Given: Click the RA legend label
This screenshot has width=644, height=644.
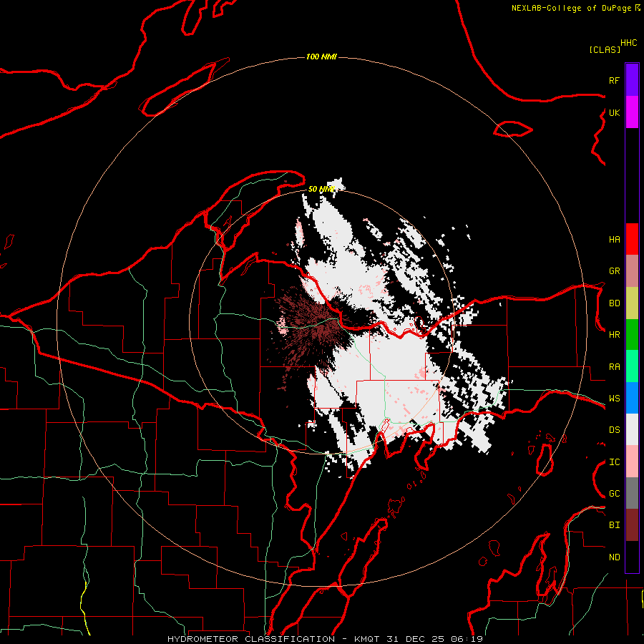Looking at the screenshot, I should coord(614,367).
